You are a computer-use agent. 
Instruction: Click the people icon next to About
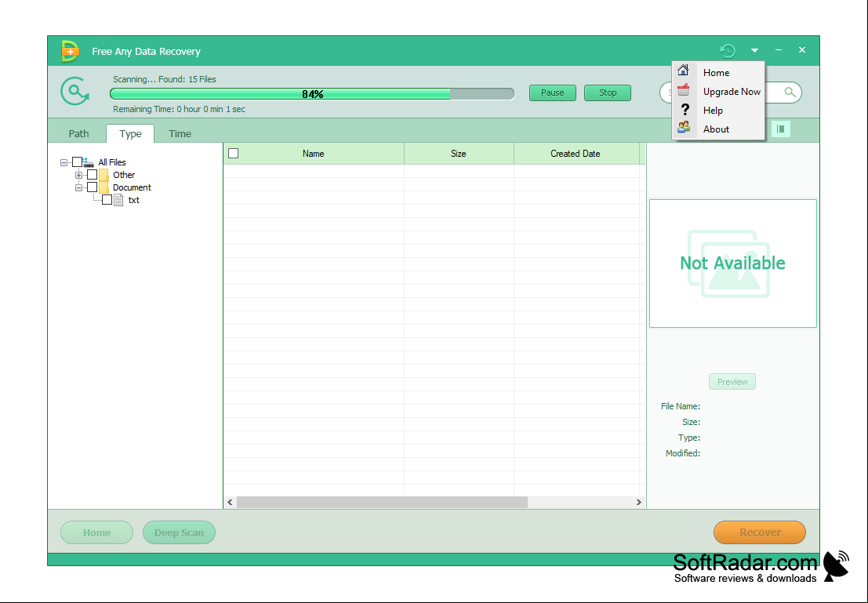coord(684,127)
